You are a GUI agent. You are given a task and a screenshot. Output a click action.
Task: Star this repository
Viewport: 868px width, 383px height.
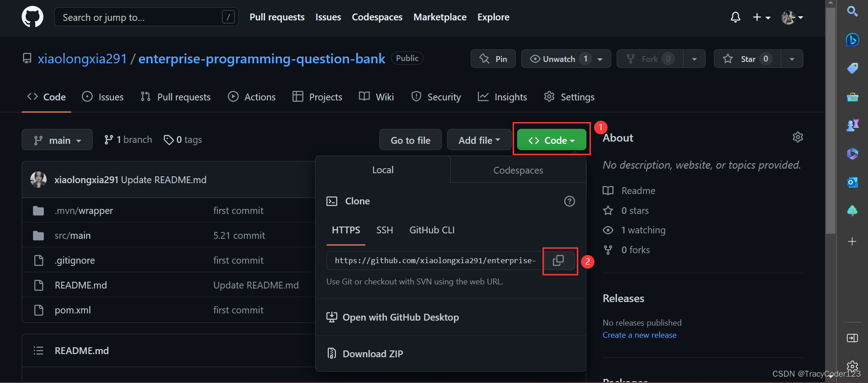tap(747, 59)
